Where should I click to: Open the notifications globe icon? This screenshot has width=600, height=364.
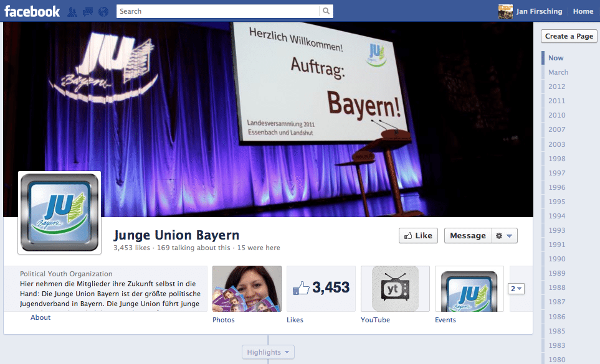103,12
